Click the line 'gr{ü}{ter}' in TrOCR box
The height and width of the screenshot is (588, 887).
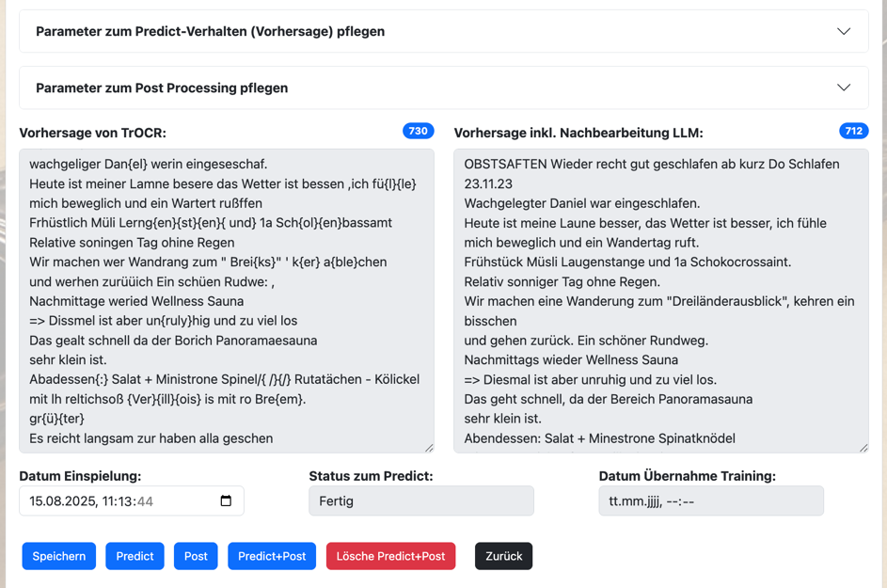(x=56, y=419)
